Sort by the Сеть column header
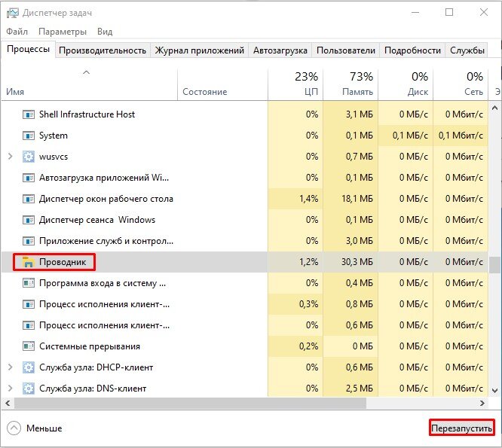The image size is (502, 448). pos(461,85)
